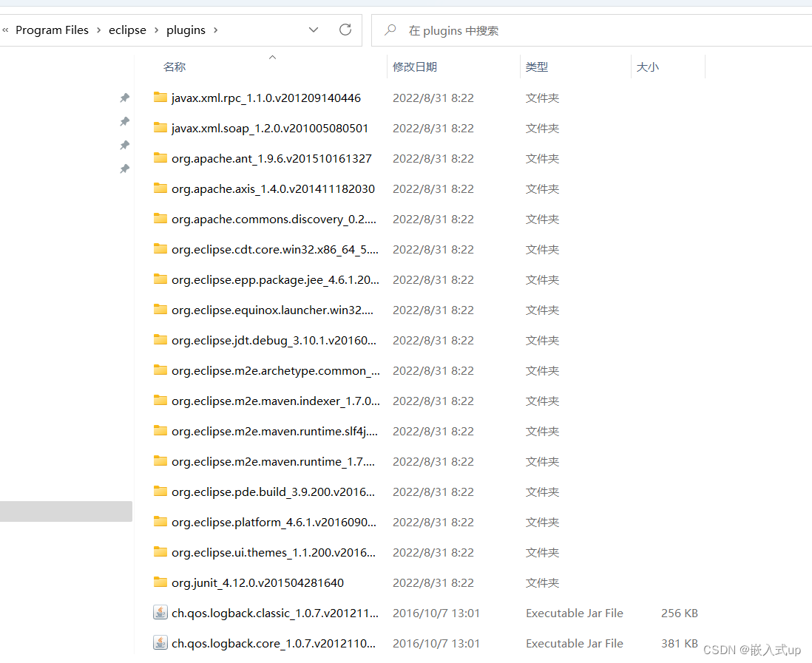Viewport: 812px width, 663px height.
Task: Select the org.eclipse.m2e.archetype.common folder name
Action: pos(276,370)
